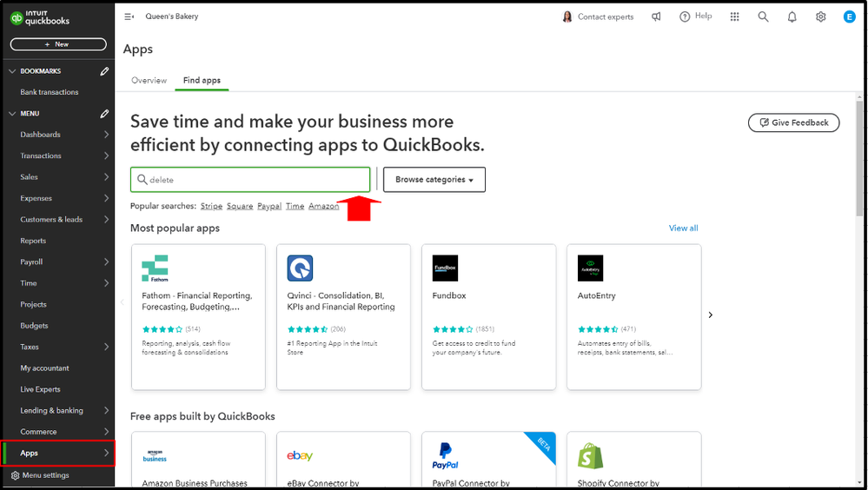Switch to the Overview tab

tap(149, 81)
